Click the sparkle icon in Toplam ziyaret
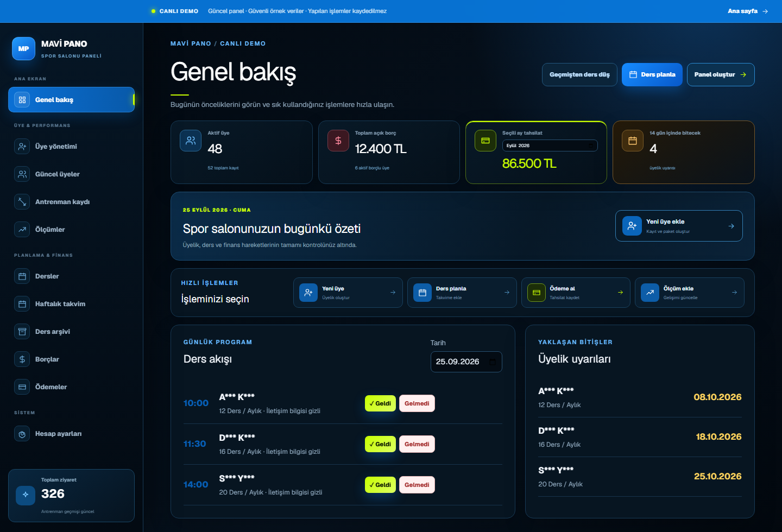This screenshot has height=532, width=782. coord(26,495)
